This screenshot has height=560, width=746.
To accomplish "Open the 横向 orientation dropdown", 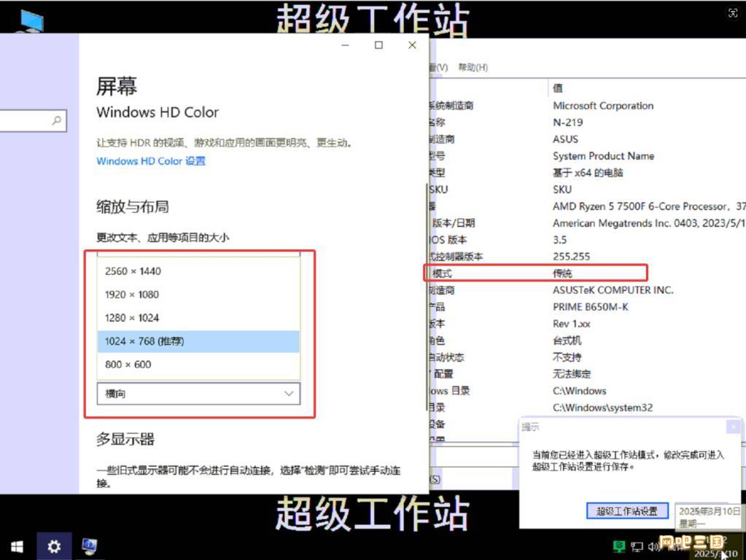I will point(198,394).
